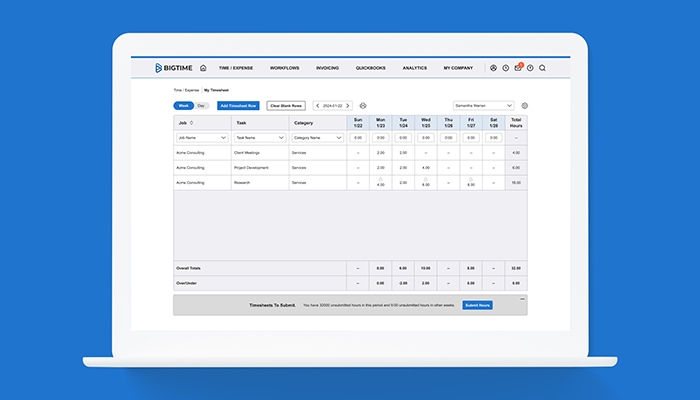The width and height of the screenshot is (700, 400).
Task: Click the Mon 1/23 hours input
Action: point(380,138)
